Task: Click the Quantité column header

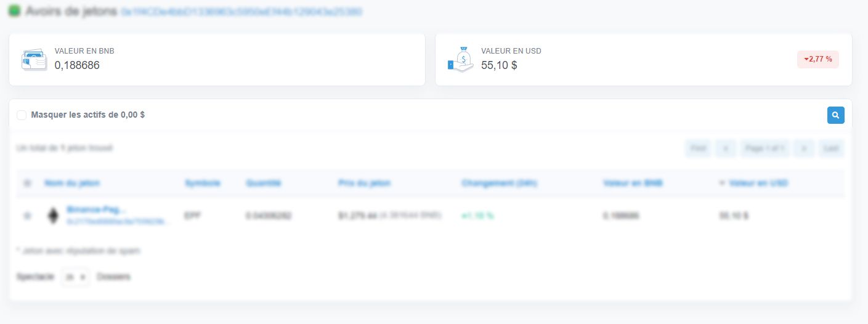Action: point(263,183)
